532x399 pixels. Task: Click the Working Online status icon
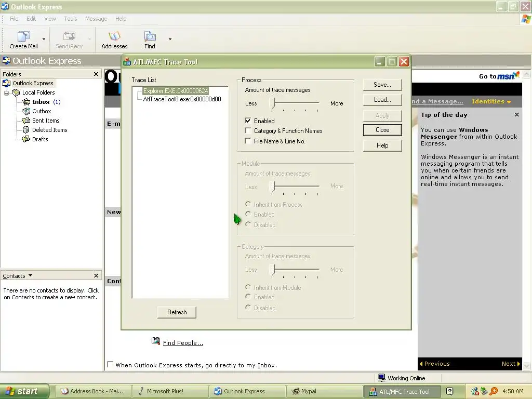(x=382, y=378)
